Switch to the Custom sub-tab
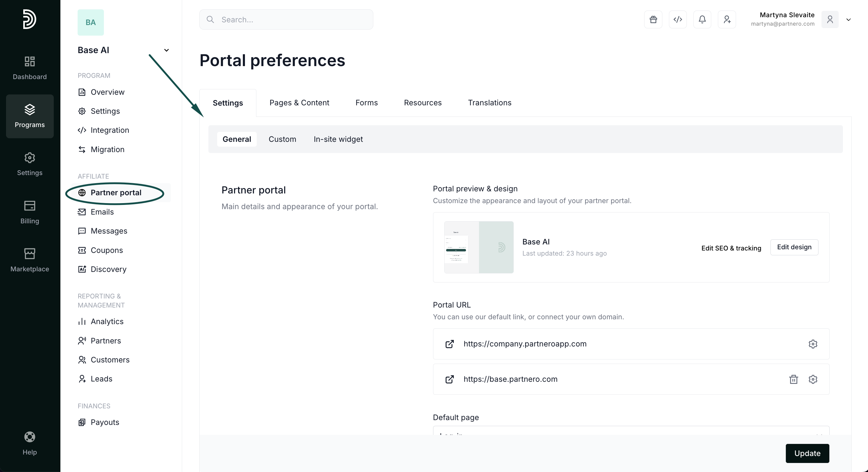Viewport: 868px width, 472px height. (x=282, y=139)
